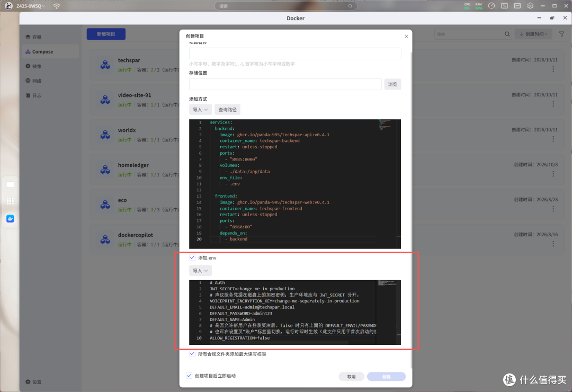Click the 查询路径 button

[227, 110]
